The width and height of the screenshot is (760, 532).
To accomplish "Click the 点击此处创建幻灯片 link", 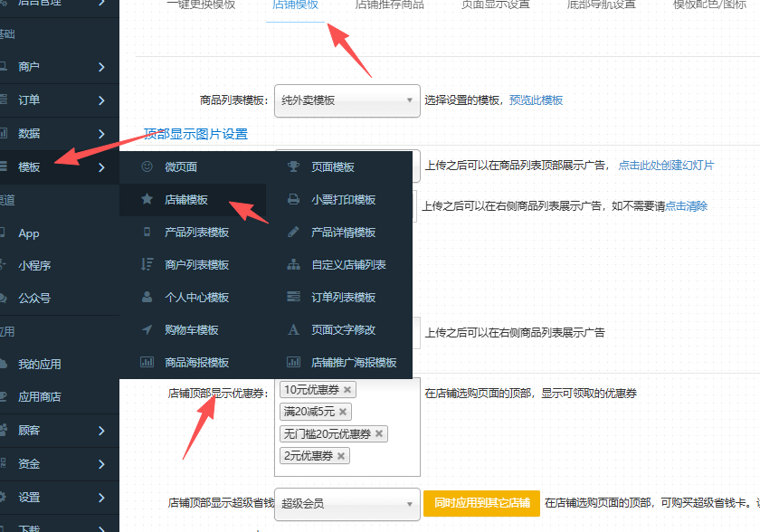I will (666, 166).
